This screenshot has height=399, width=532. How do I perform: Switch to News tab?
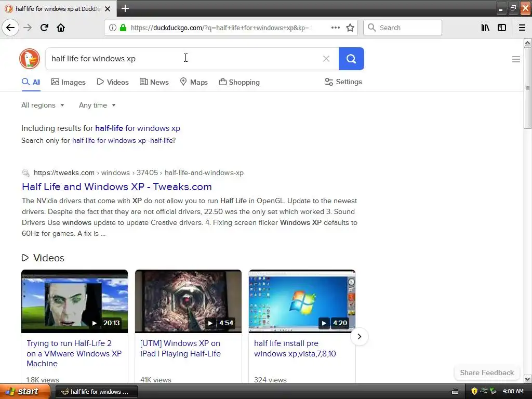pyautogui.click(x=154, y=82)
